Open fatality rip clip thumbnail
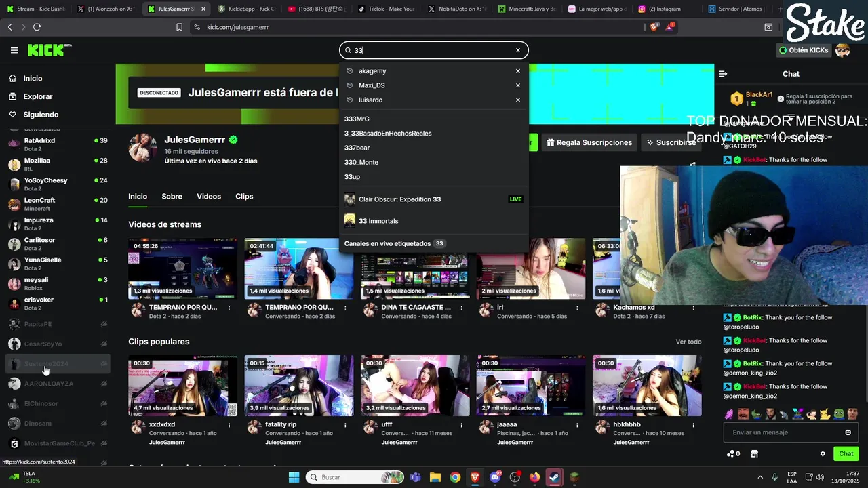 coord(299,386)
